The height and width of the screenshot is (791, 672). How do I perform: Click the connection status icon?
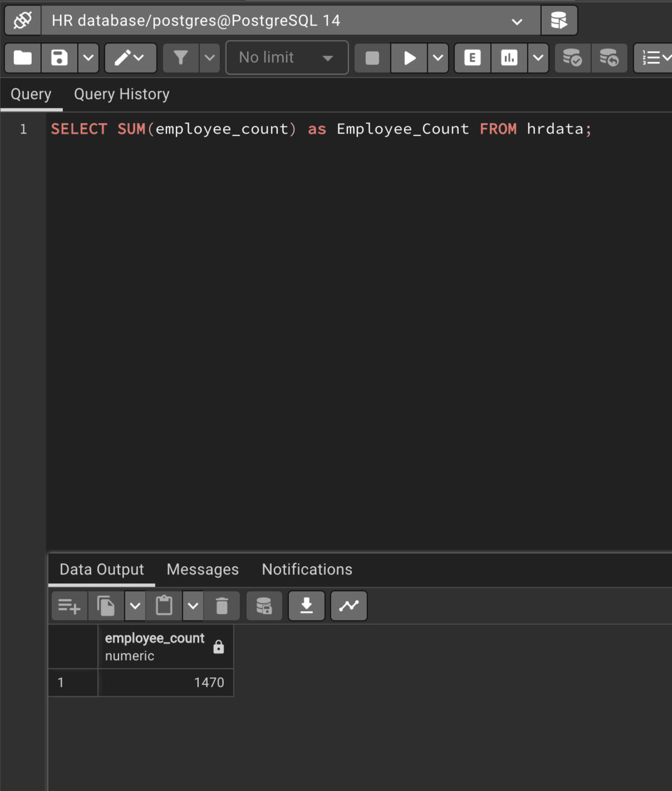[x=23, y=21]
